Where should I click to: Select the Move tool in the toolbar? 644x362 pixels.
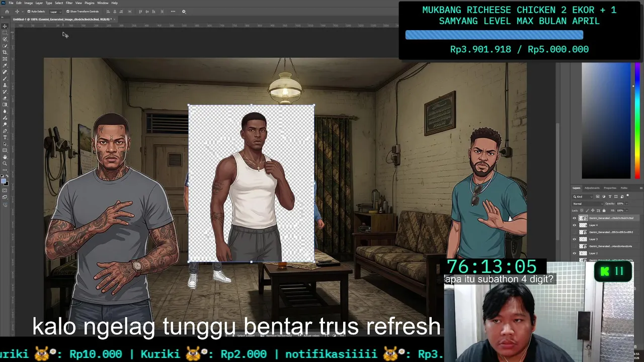coord(5,26)
